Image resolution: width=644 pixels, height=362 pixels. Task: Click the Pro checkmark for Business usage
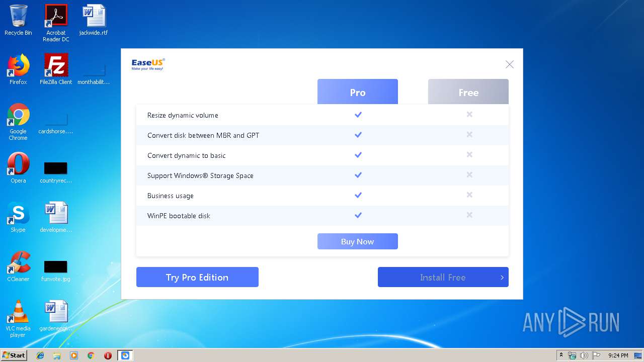[x=358, y=195]
